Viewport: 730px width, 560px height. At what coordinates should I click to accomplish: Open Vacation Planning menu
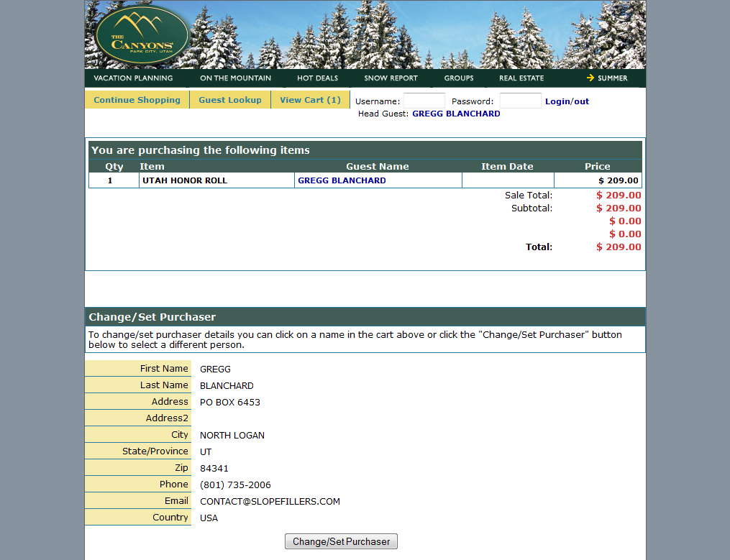(133, 78)
